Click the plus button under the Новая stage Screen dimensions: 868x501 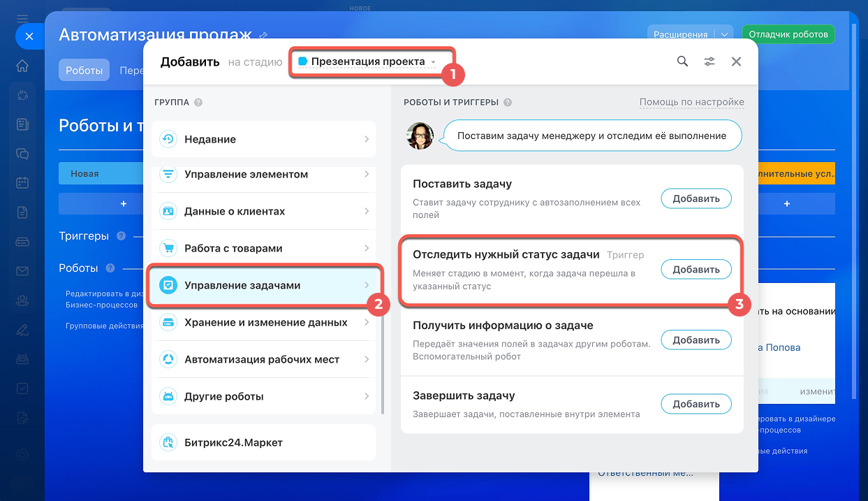tap(124, 203)
